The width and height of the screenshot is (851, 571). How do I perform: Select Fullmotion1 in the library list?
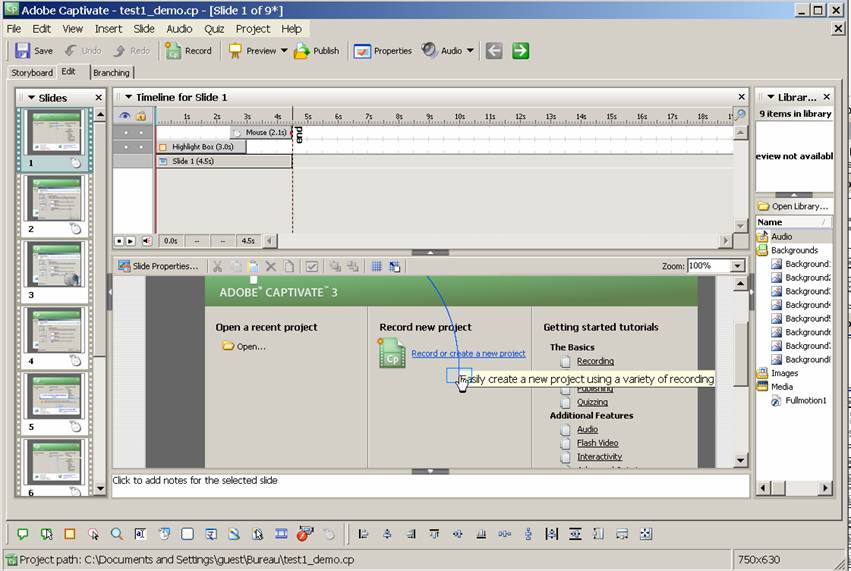click(x=805, y=401)
